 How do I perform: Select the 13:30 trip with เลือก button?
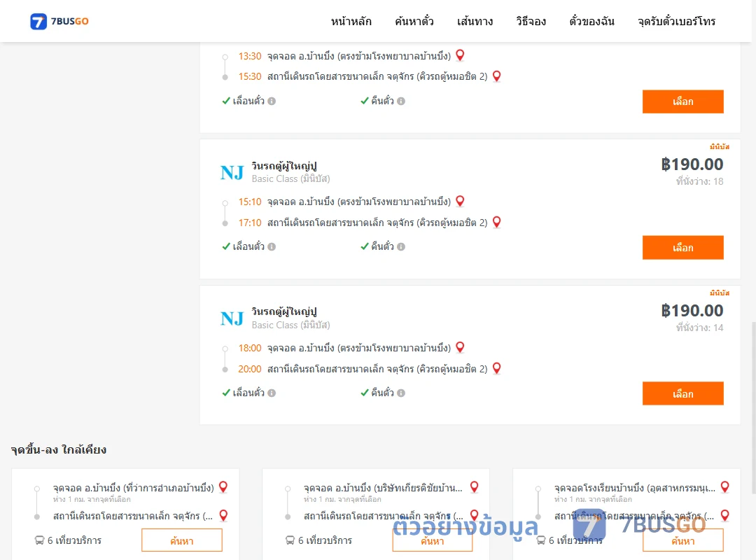682,101
